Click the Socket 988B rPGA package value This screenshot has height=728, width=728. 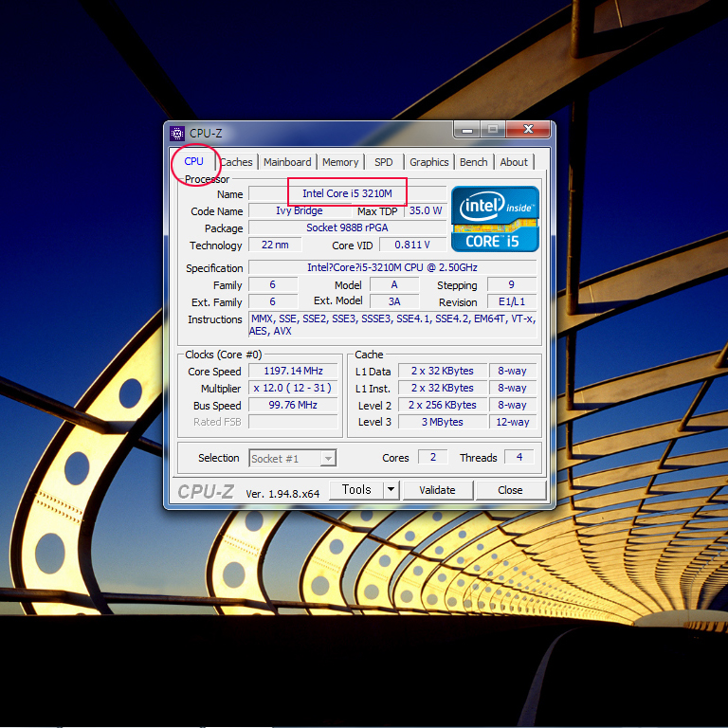tap(347, 227)
